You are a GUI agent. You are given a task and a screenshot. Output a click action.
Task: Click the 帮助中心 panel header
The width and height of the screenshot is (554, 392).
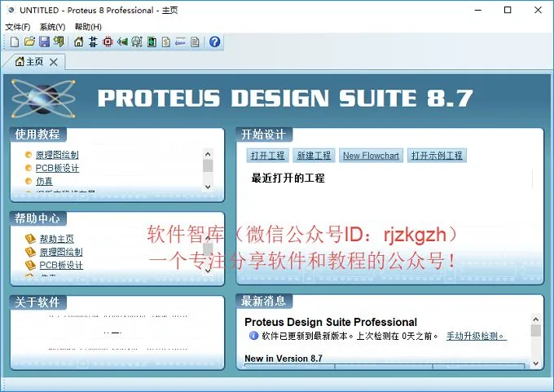click(37, 218)
